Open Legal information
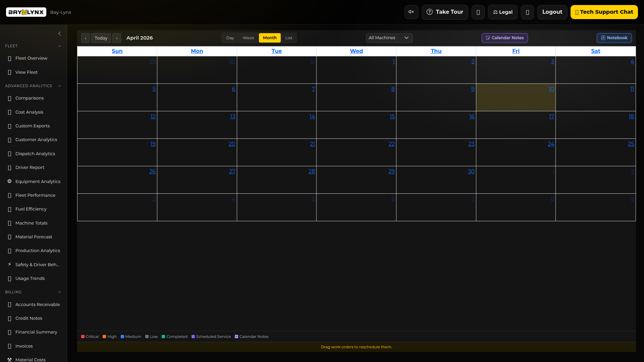Image resolution: width=644 pixels, height=362 pixels. pos(502,12)
